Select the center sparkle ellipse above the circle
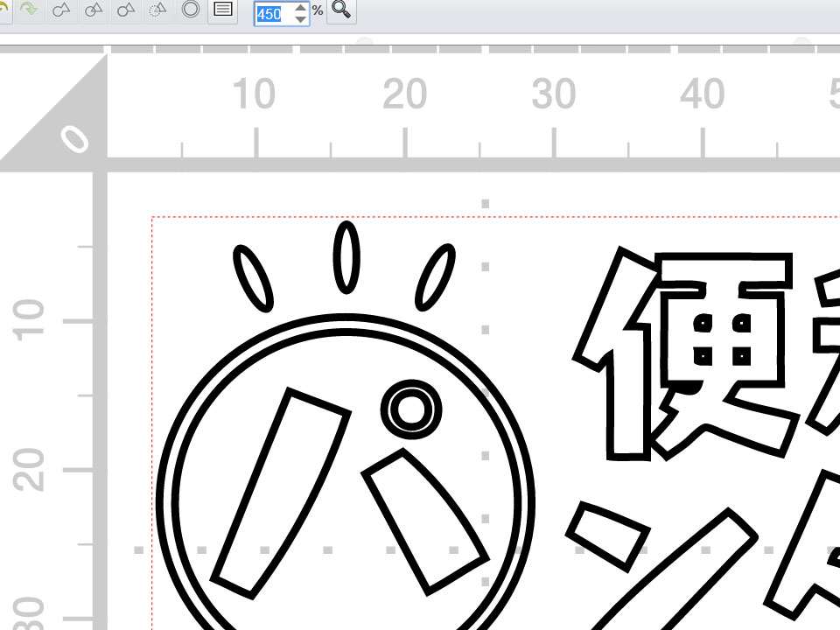The height and width of the screenshot is (630, 840). 346,257
